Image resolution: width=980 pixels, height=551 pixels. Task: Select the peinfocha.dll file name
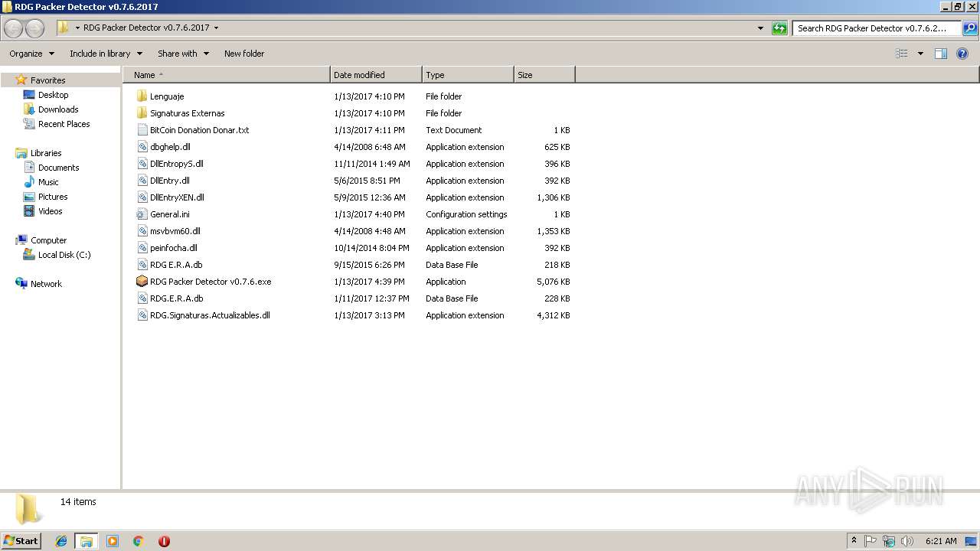[x=174, y=248]
